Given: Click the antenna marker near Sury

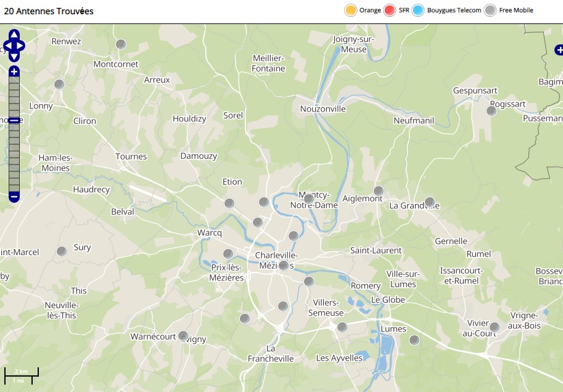Looking at the screenshot, I should coord(62,251).
